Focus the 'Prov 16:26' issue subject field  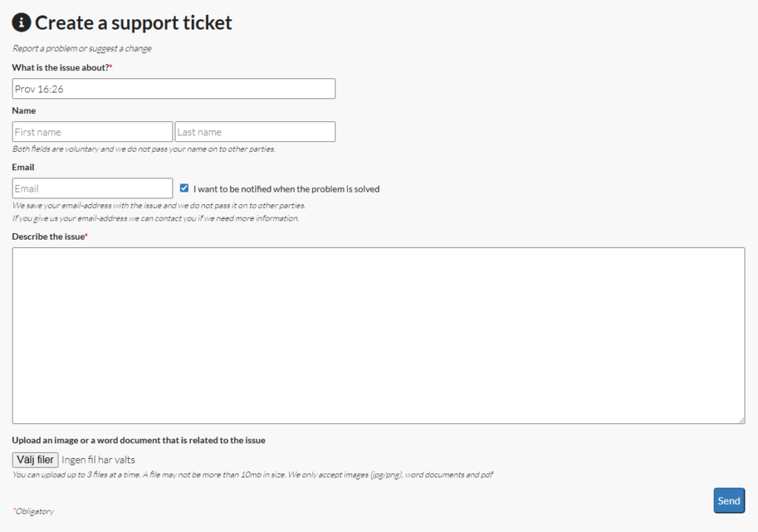(173, 89)
